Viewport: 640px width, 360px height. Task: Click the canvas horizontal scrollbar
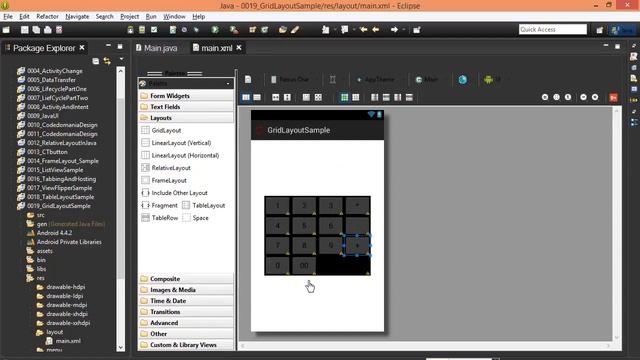pos(425,346)
